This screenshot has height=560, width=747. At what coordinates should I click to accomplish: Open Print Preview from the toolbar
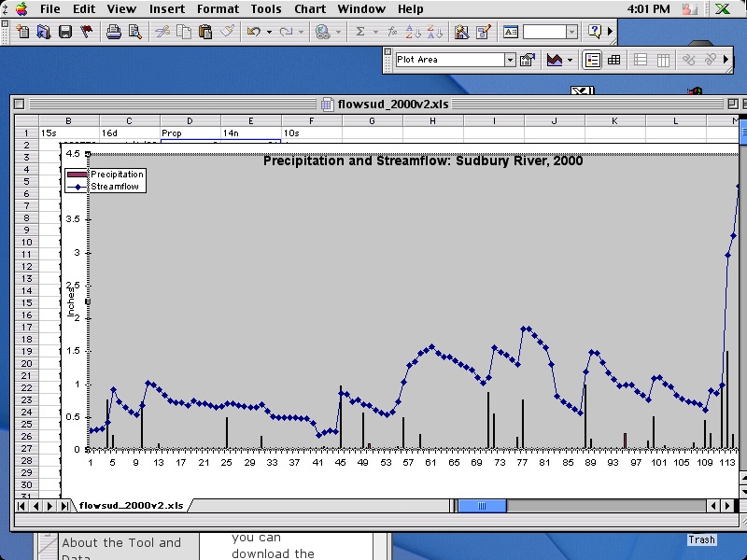134,31
